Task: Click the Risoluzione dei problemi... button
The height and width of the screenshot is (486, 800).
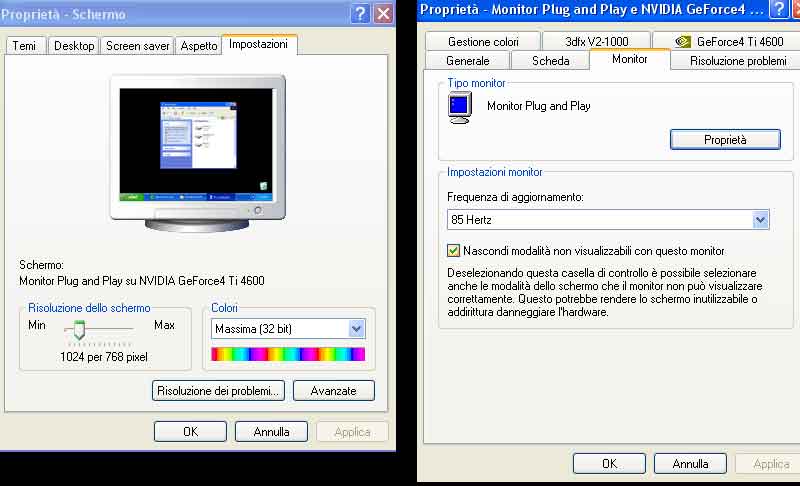Action: 218,391
